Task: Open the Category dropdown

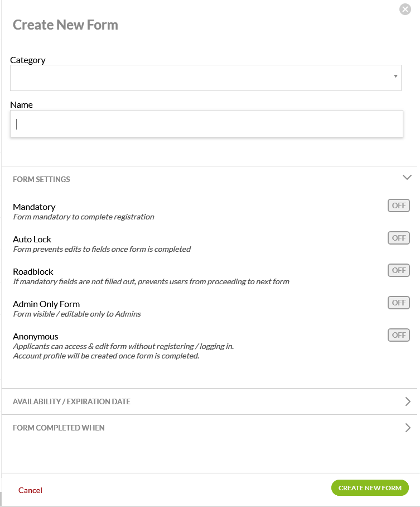Action: click(205, 78)
